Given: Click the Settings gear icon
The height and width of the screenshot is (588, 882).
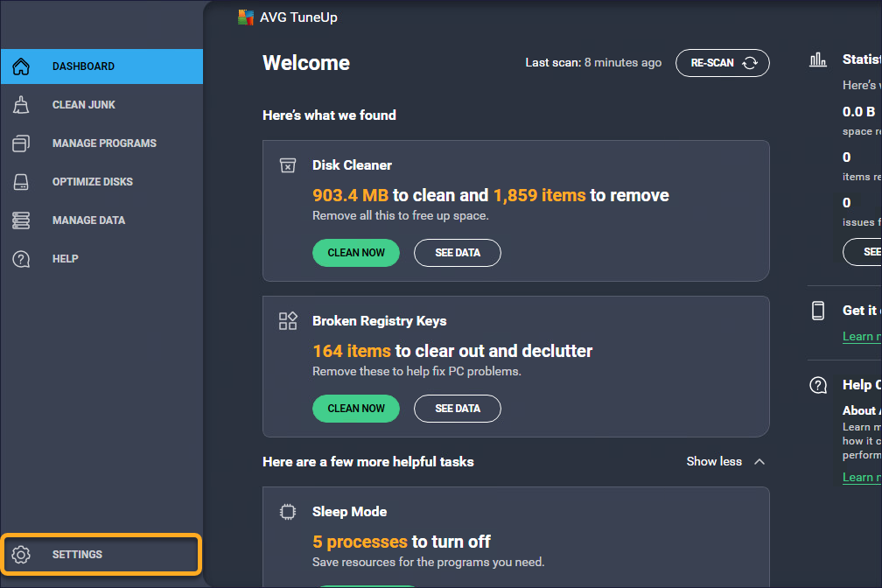Looking at the screenshot, I should 21,555.
